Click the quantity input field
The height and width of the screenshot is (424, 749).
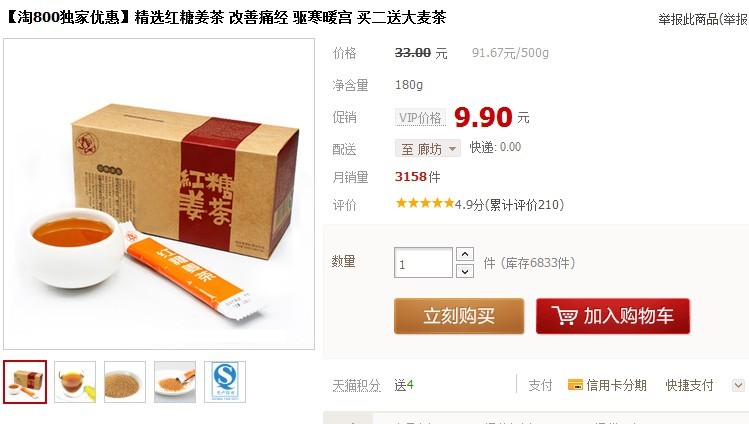(423, 263)
